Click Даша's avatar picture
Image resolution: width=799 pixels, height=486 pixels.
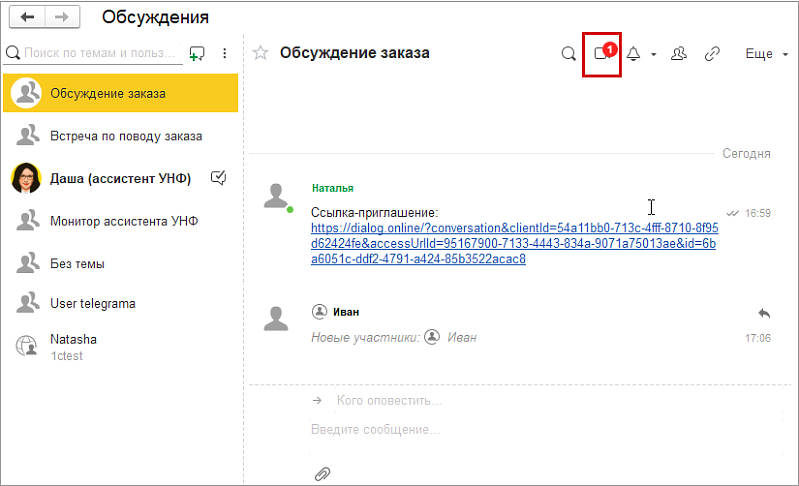pyautogui.click(x=26, y=178)
